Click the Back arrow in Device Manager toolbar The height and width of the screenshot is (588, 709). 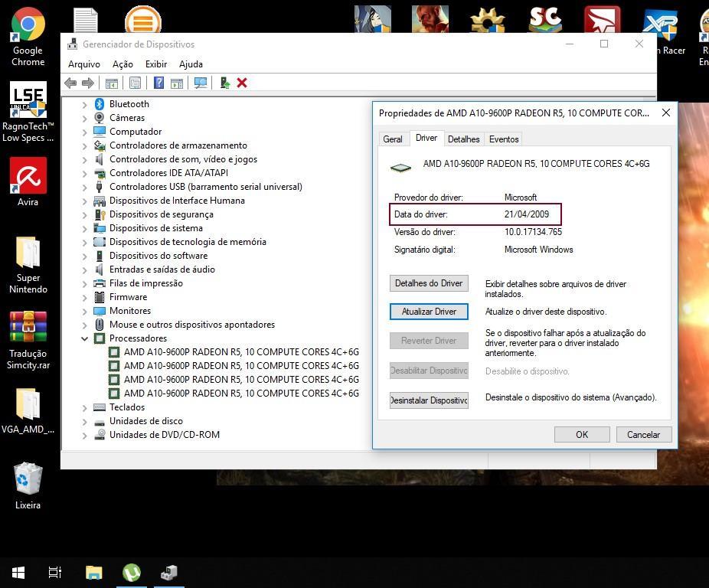pyautogui.click(x=70, y=83)
